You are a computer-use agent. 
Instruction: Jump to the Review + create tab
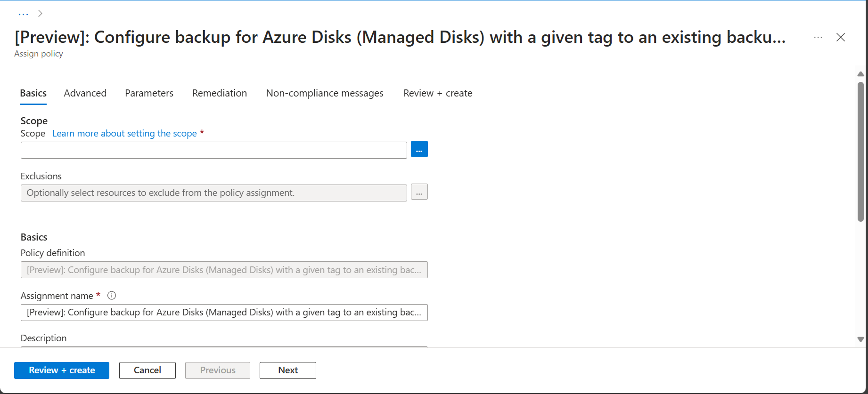pyautogui.click(x=438, y=93)
